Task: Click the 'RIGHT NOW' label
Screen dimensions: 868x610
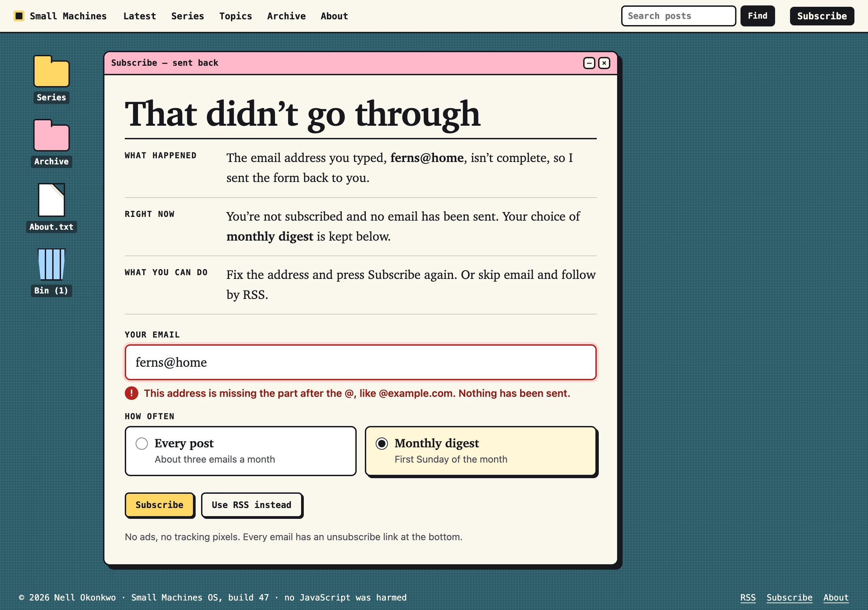Action: pyautogui.click(x=150, y=214)
